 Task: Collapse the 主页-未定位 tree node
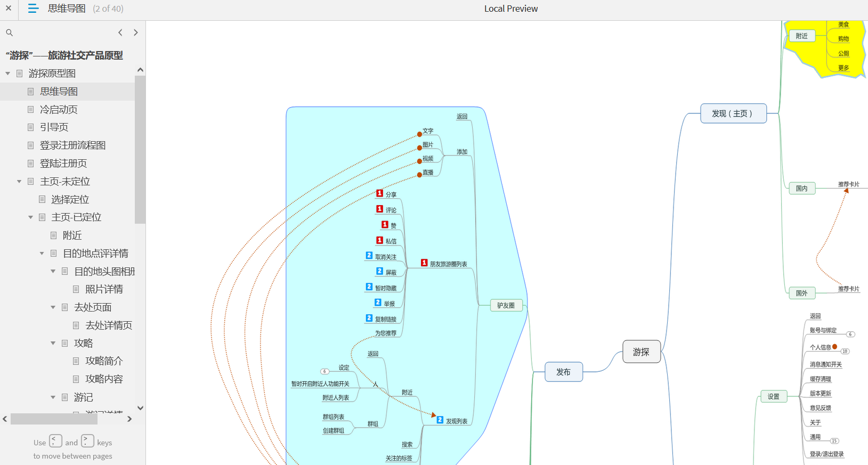click(19, 182)
